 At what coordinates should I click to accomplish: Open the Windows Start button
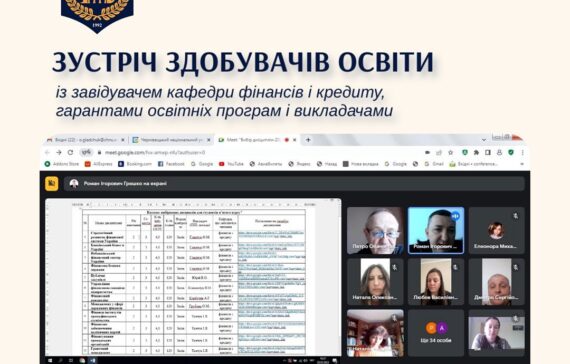50,360
